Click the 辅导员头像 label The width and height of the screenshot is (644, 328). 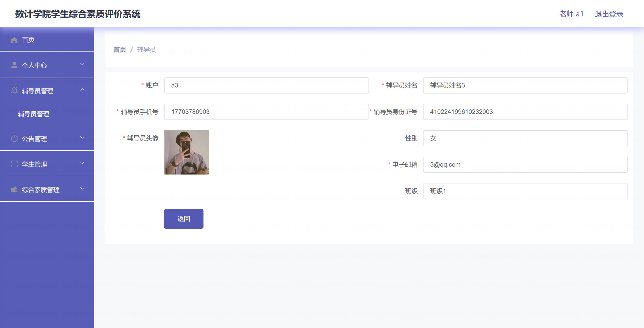point(143,138)
